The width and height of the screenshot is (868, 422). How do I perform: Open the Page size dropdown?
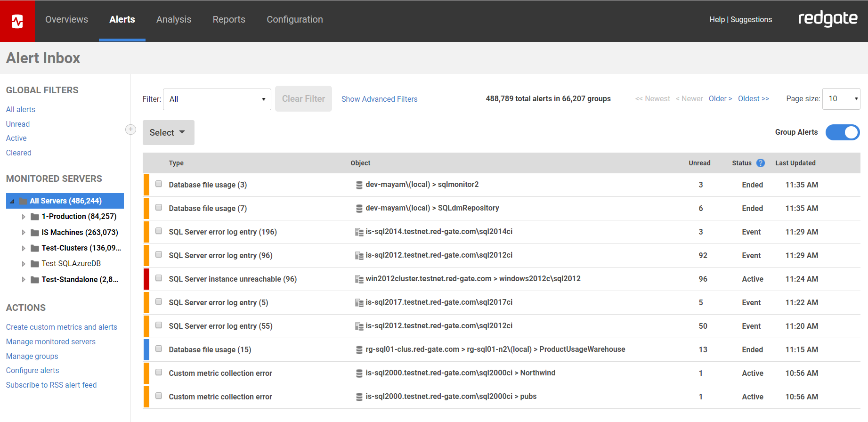(x=841, y=99)
